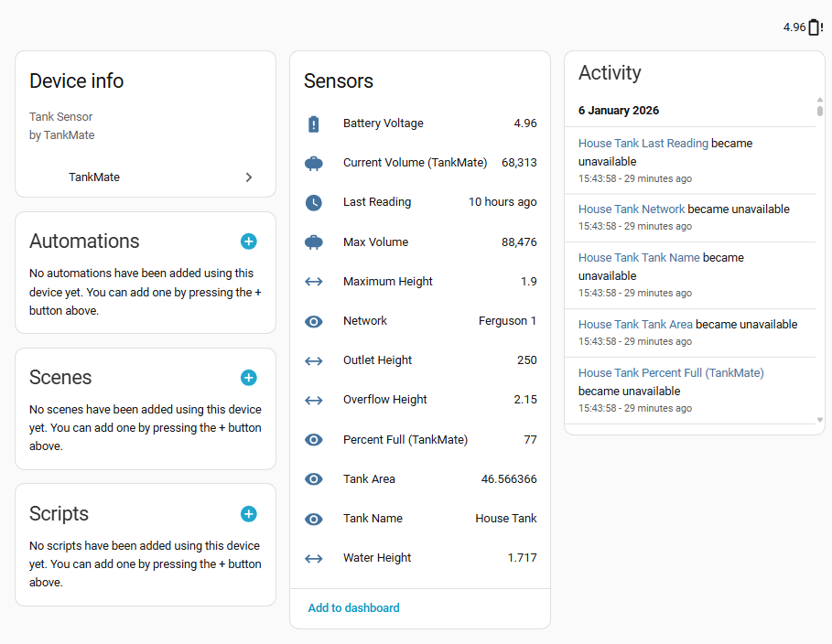The height and width of the screenshot is (644, 832).
Task: Click the Max Volume tank icon
Action: (314, 242)
